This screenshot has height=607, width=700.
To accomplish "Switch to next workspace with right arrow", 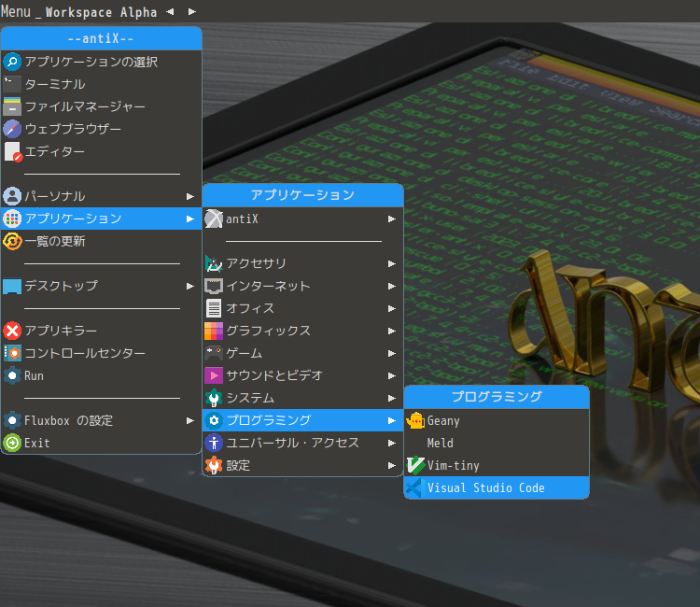I will click(192, 11).
